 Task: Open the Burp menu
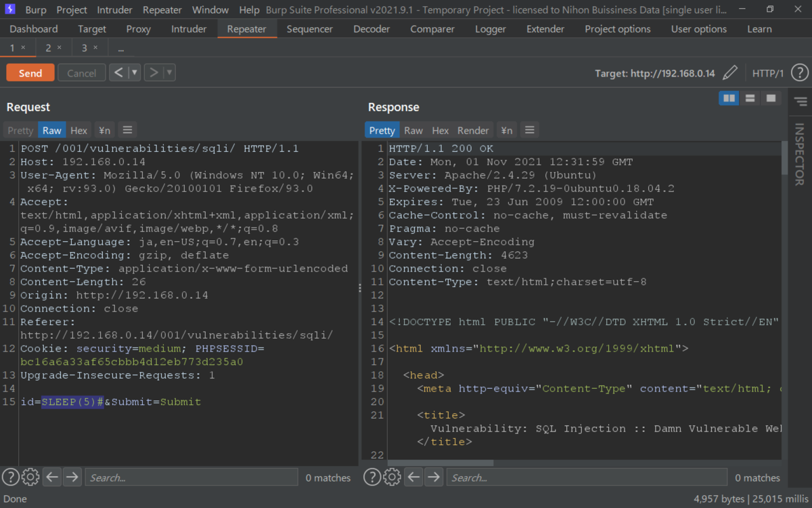click(36, 10)
